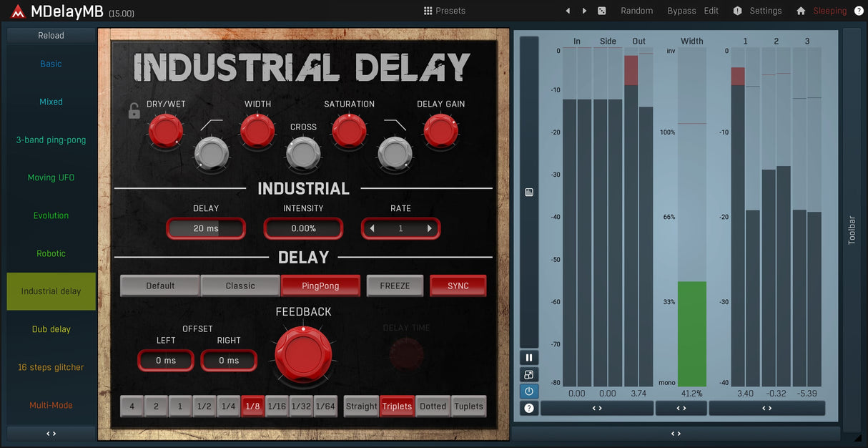This screenshot has height=448, width=868.
Task: Toggle the meters power button
Action: (529, 391)
